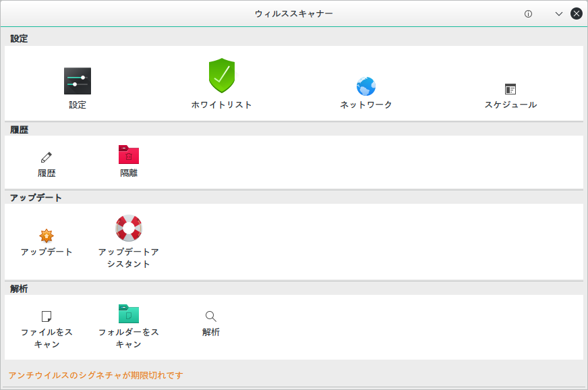Open the ネットワーク globe icon
Screen dimensions: 588x390
pyautogui.click(x=366, y=86)
